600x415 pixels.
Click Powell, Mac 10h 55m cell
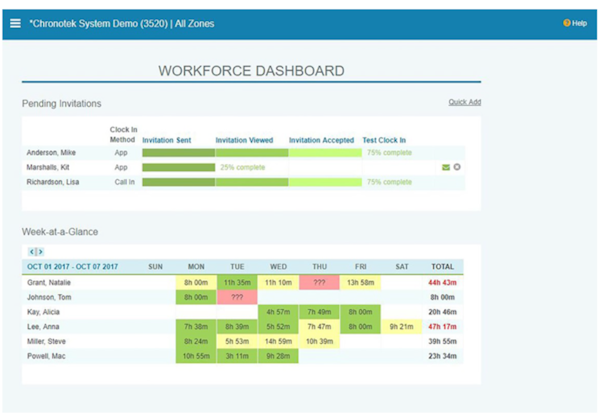pyautogui.click(x=196, y=356)
